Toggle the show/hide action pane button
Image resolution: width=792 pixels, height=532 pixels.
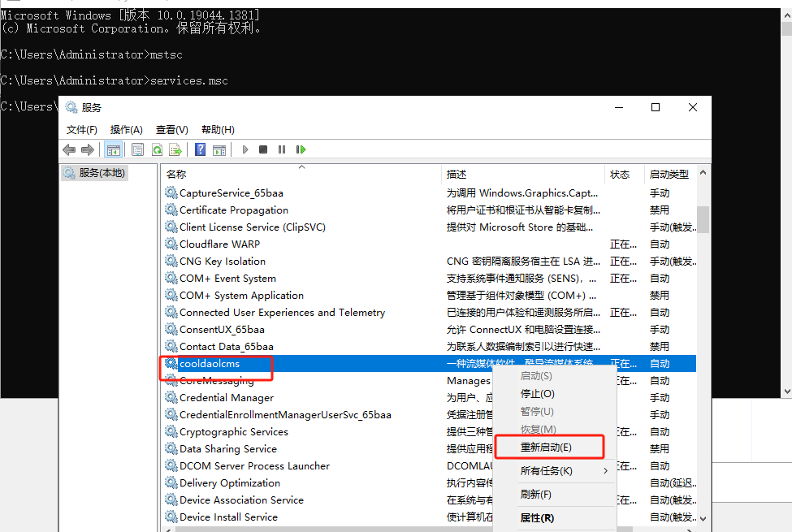(219, 149)
